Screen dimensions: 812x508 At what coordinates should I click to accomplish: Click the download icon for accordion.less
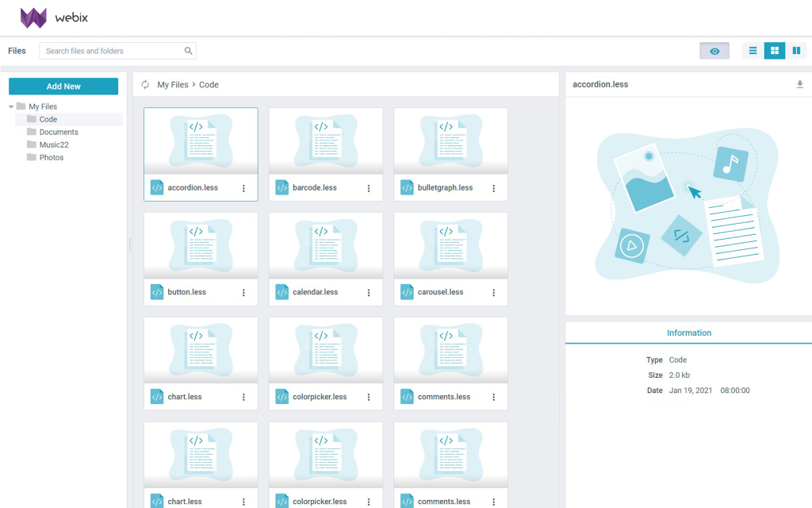[x=799, y=84]
